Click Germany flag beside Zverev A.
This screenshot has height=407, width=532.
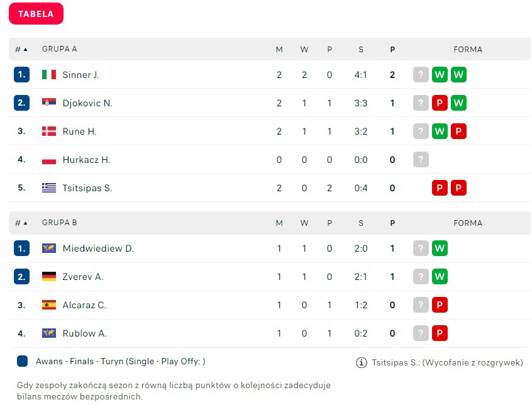[49, 277]
